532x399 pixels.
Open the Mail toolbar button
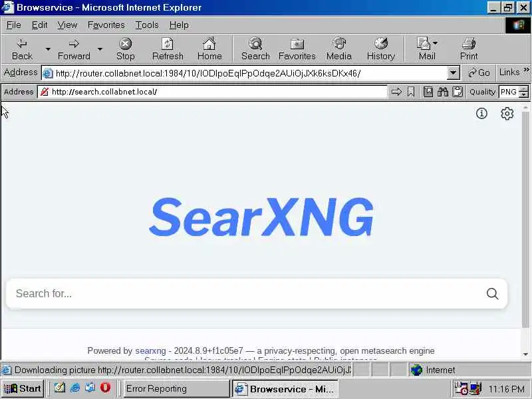point(424,49)
